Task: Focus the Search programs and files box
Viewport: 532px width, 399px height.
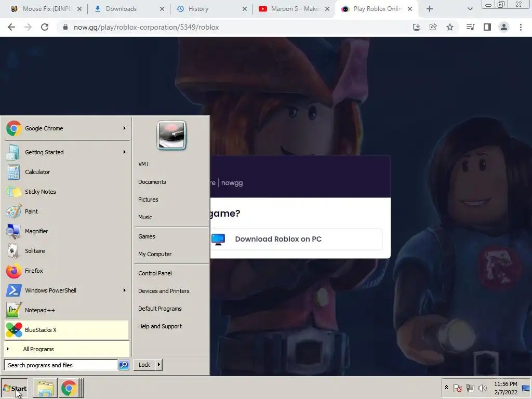Action: [61, 365]
